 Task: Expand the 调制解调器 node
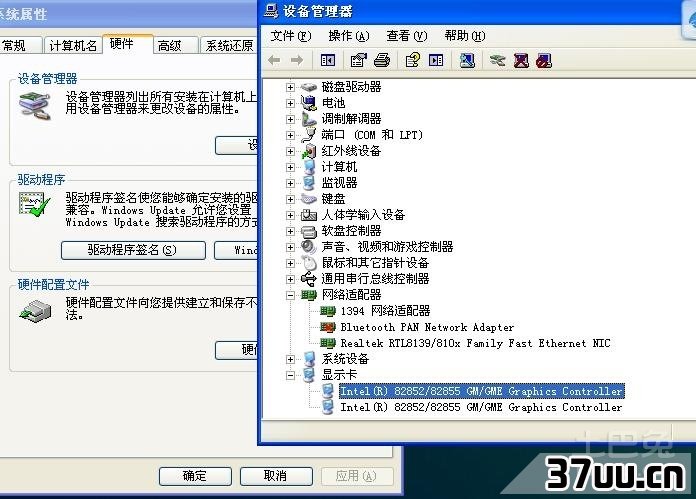coord(290,119)
